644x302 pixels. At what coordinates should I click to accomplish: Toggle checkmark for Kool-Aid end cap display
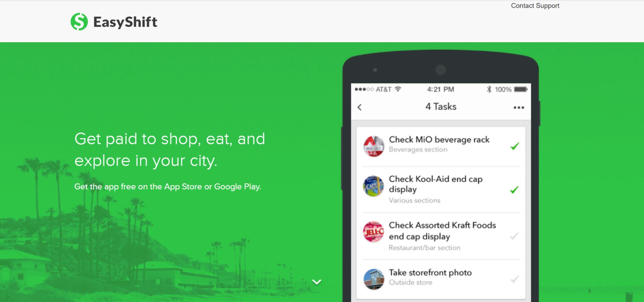514,190
